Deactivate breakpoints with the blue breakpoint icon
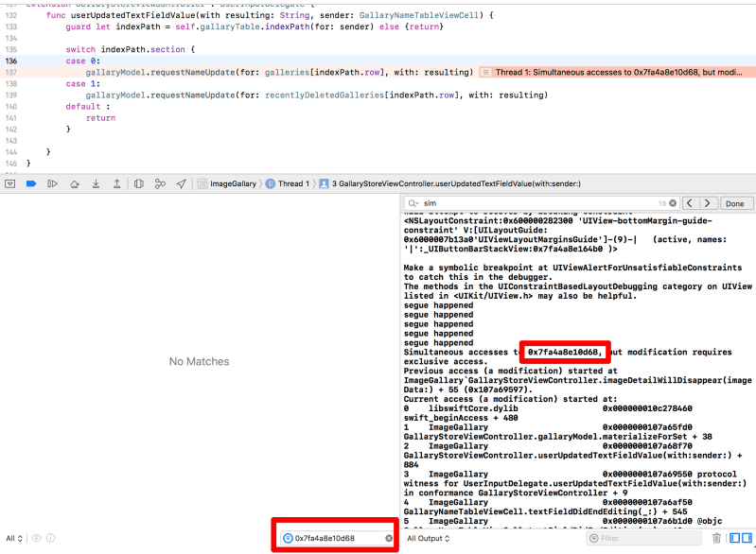Viewport: 756px width, 554px height. click(31, 183)
